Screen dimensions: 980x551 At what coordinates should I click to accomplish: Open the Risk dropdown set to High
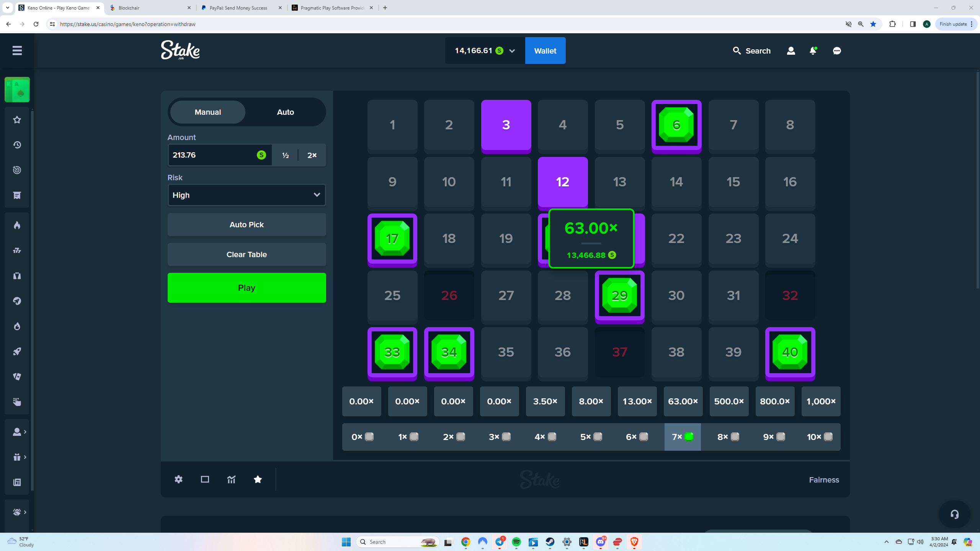click(x=247, y=195)
